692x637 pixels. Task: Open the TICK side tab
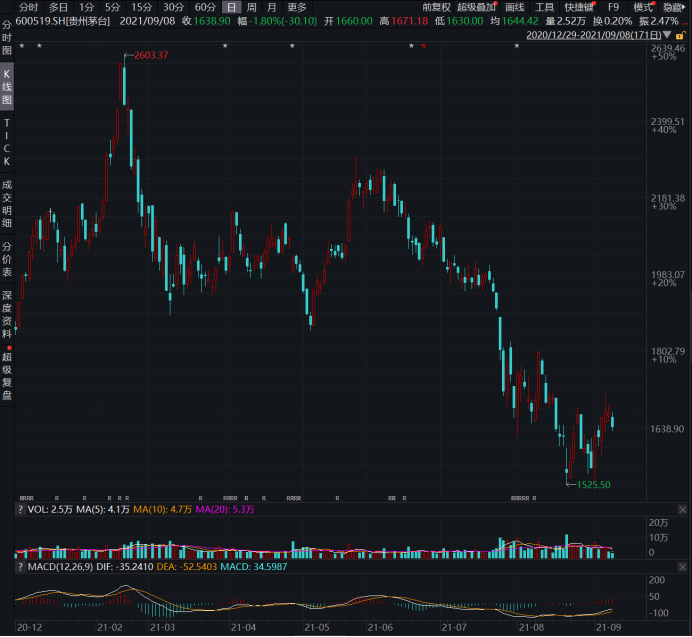click(x=7, y=141)
